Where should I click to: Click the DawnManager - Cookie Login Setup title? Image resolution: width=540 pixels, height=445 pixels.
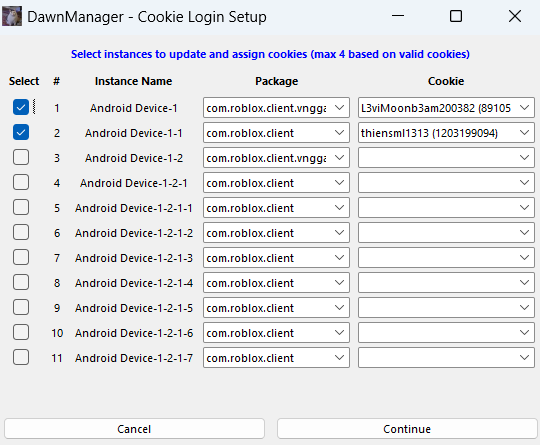tap(147, 17)
